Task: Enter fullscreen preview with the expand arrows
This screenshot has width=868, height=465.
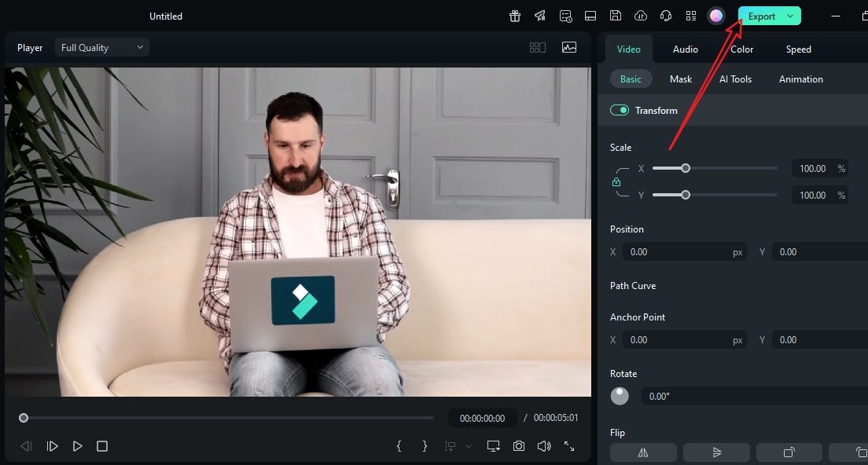Action: (569, 446)
